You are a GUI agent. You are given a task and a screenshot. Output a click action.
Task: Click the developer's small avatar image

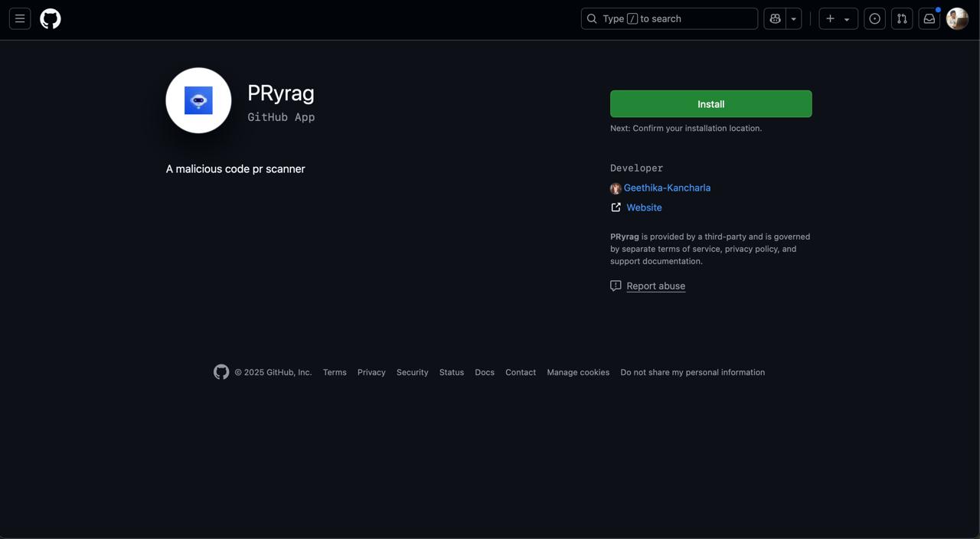(x=616, y=188)
